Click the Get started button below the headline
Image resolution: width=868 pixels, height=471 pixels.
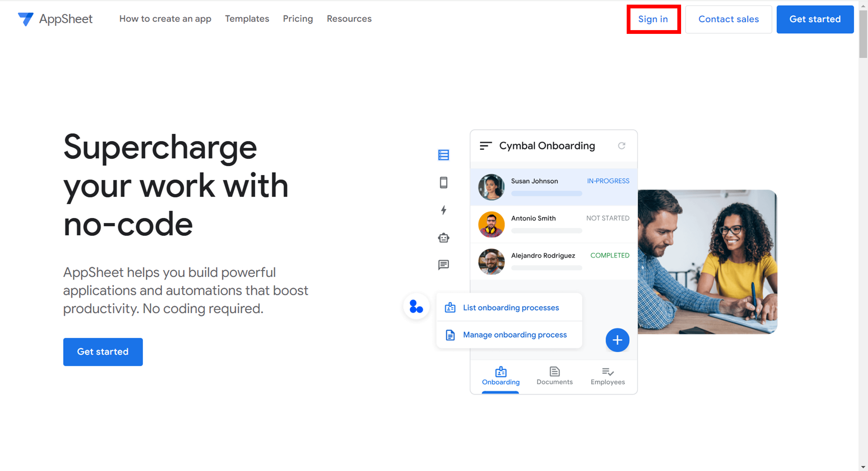pos(103,352)
